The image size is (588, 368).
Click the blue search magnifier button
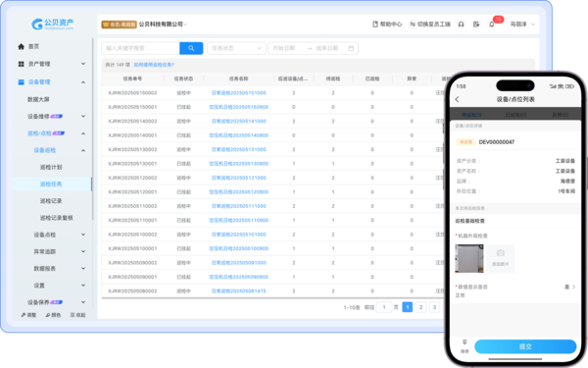(191, 48)
